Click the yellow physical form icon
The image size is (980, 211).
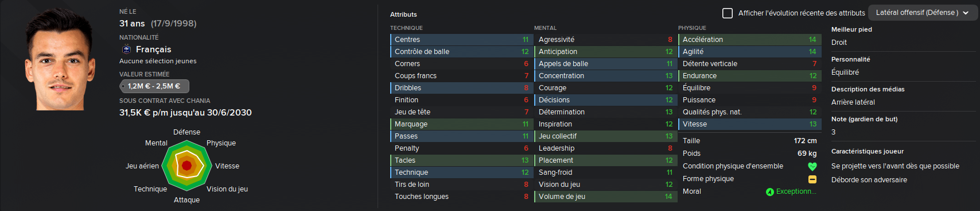pyautogui.click(x=812, y=179)
